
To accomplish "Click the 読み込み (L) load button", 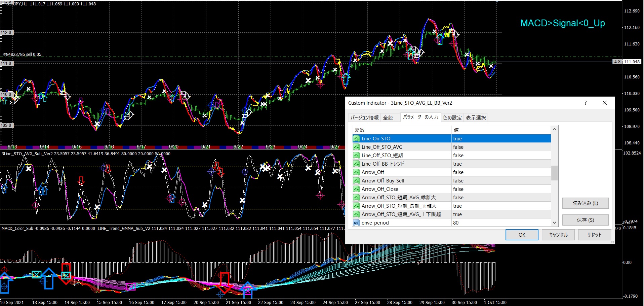I will click(585, 203).
